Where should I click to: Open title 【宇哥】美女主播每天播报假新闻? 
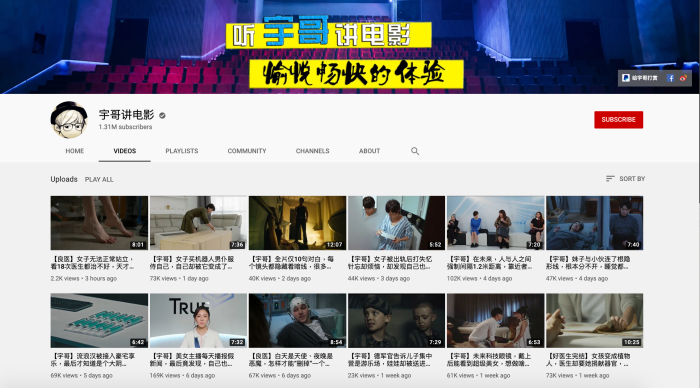tap(192, 360)
